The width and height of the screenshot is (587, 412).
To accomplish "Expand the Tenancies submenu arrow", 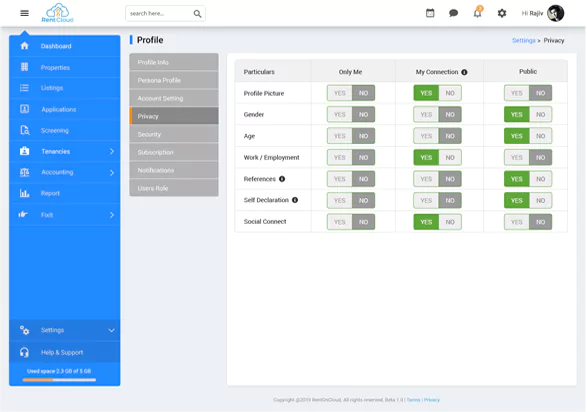I will click(x=112, y=151).
